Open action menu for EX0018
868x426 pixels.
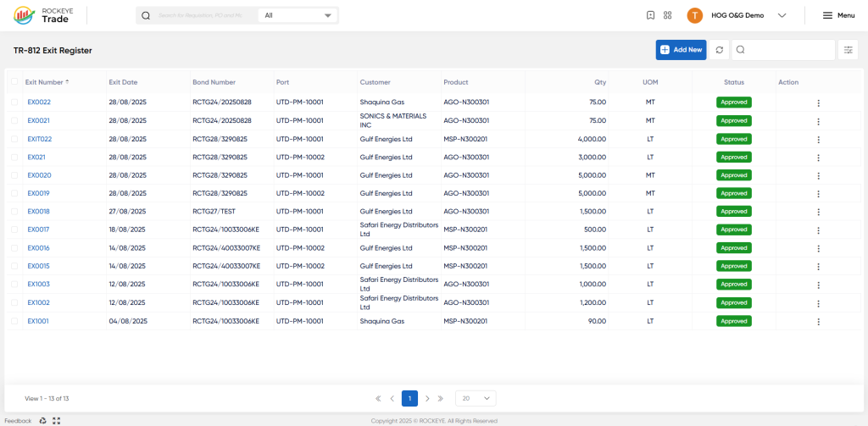pos(818,212)
